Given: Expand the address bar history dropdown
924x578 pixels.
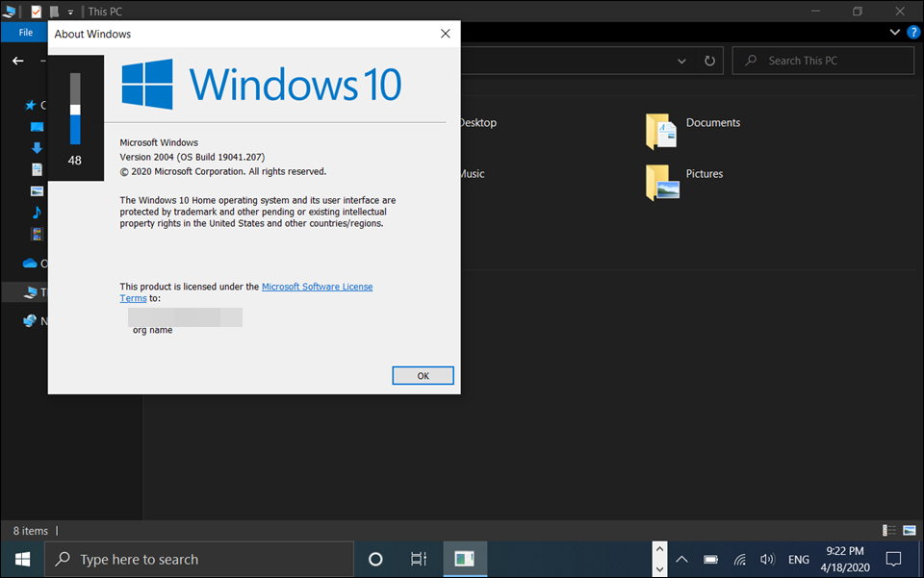Looking at the screenshot, I should (681, 61).
